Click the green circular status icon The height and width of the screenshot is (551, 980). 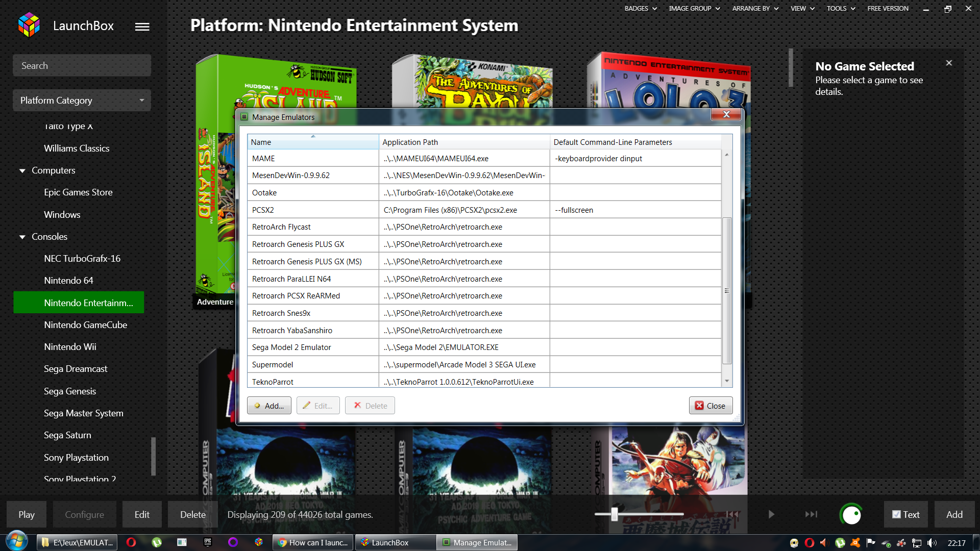tap(851, 514)
